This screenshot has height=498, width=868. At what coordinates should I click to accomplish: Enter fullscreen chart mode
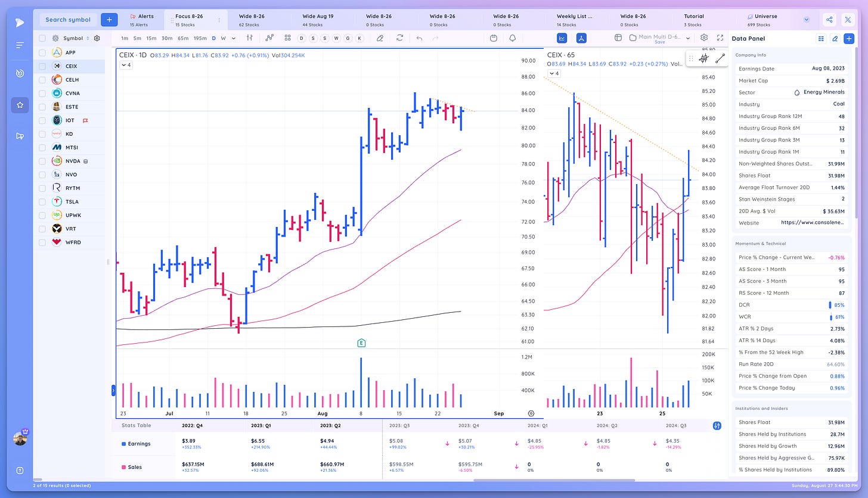coord(720,38)
